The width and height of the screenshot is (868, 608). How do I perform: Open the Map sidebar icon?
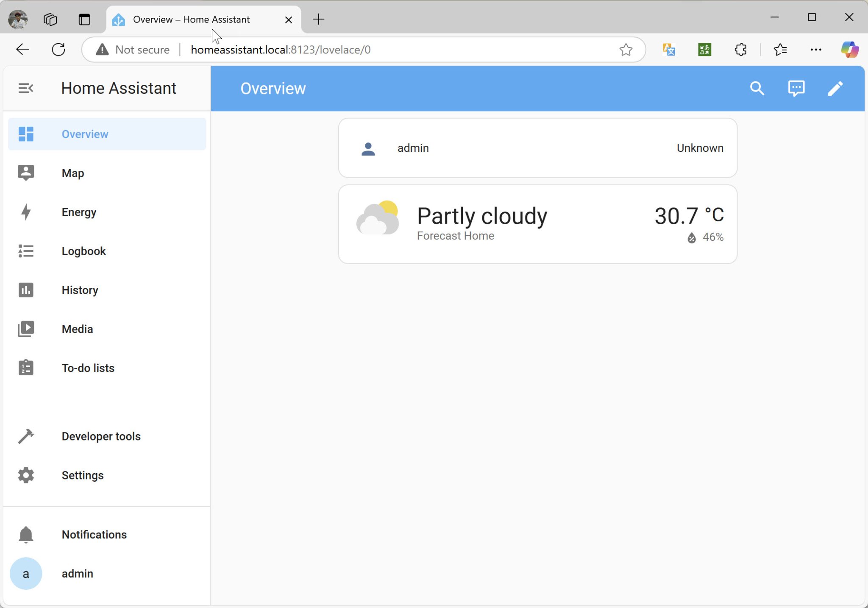tap(26, 173)
